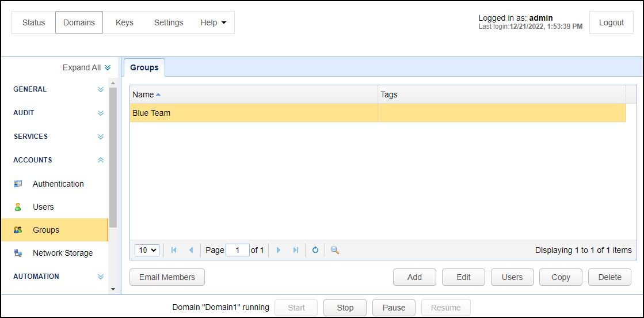Screen dimensions: 644x318
Task: Click the Network Storage icon in sidebar
Action: click(x=18, y=253)
